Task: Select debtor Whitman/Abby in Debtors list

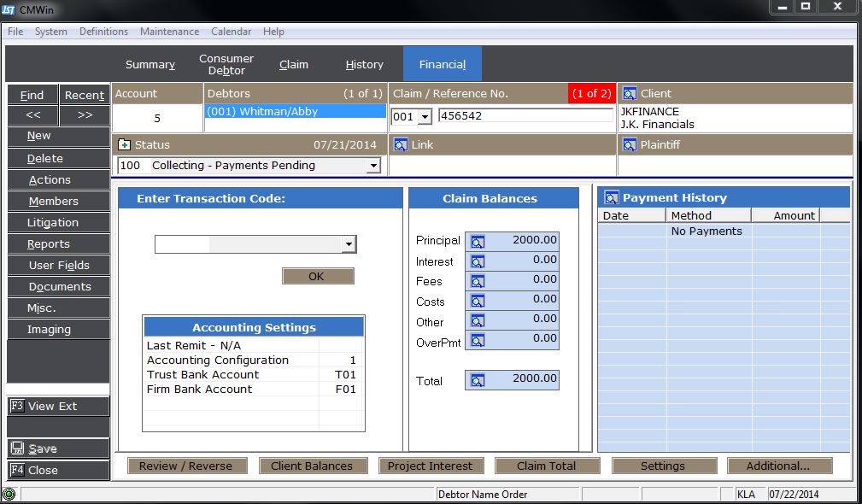Action: click(x=295, y=112)
